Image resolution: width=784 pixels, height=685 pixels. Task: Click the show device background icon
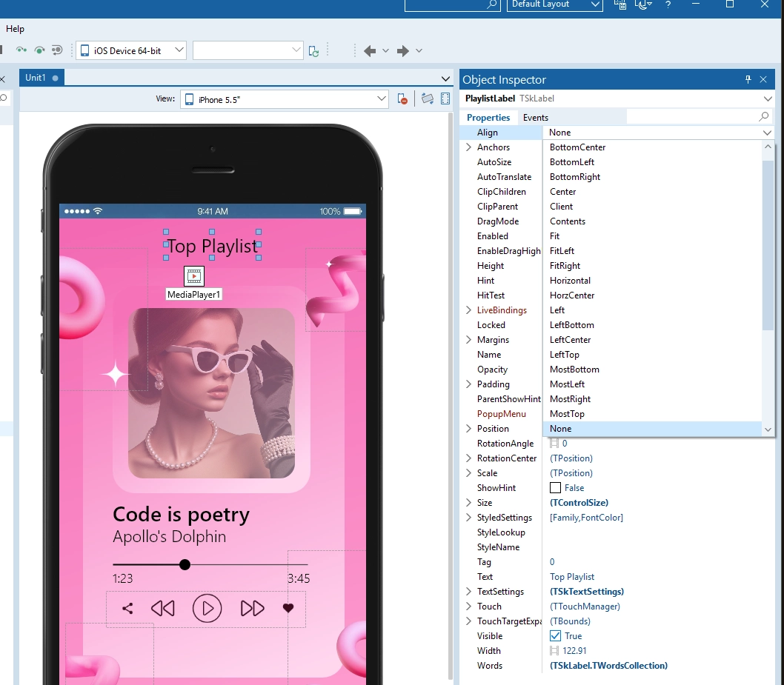pos(445,98)
